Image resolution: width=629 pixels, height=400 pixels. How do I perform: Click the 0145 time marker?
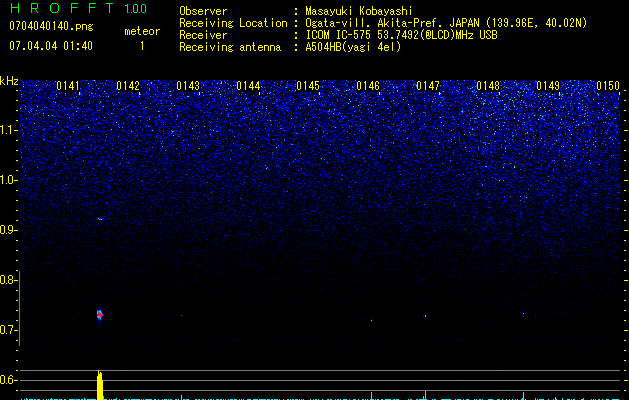tap(308, 86)
